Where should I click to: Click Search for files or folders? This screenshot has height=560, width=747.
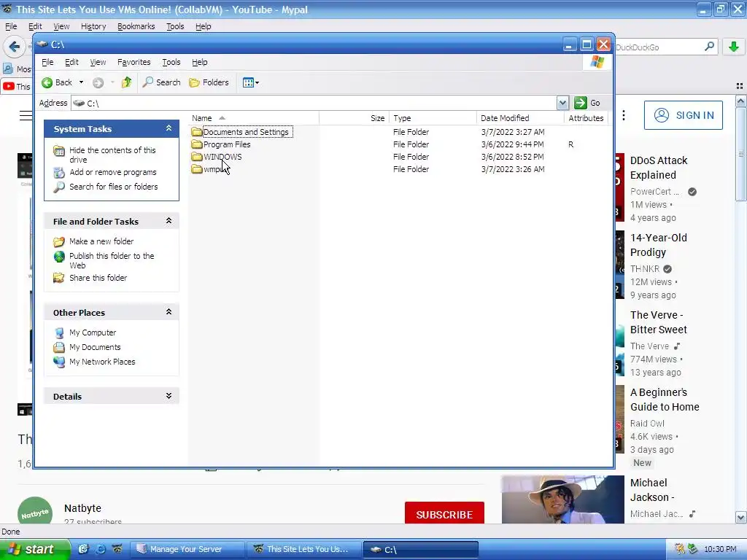(113, 187)
